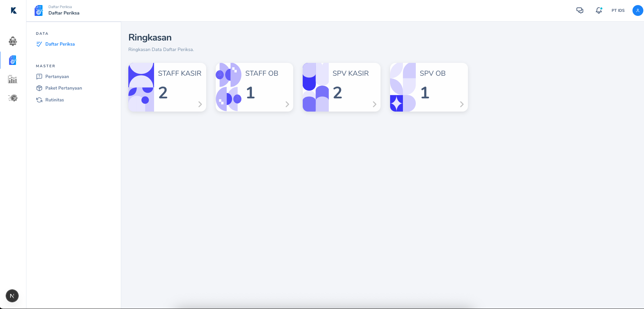Open the employee module sidebar icon
The image size is (644, 309).
pyautogui.click(x=13, y=41)
